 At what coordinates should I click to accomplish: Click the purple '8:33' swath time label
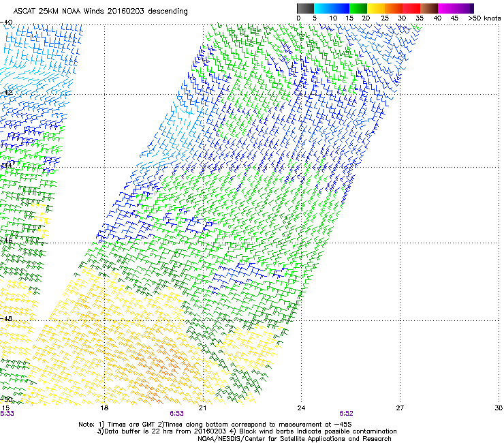click(7, 414)
